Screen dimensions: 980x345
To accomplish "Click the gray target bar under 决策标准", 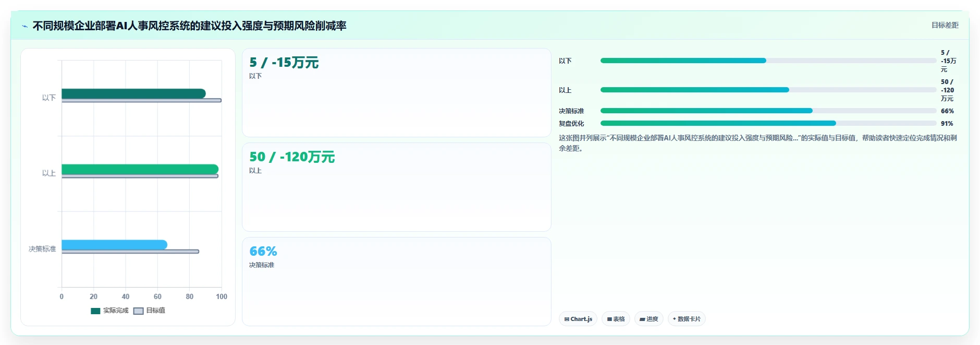I will (130, 252).
